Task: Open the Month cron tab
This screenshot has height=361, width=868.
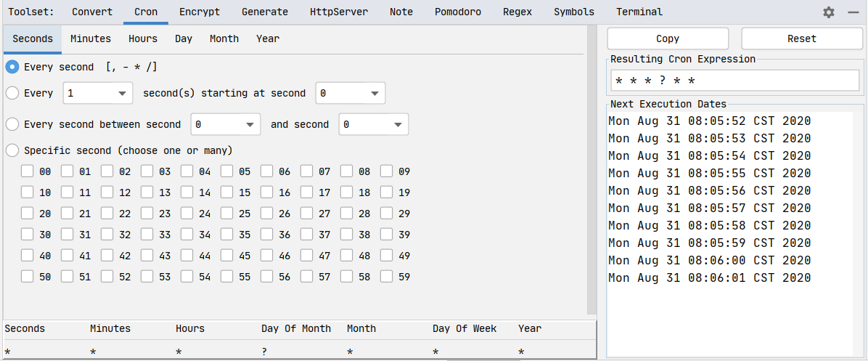Action: tap(224, 38)
